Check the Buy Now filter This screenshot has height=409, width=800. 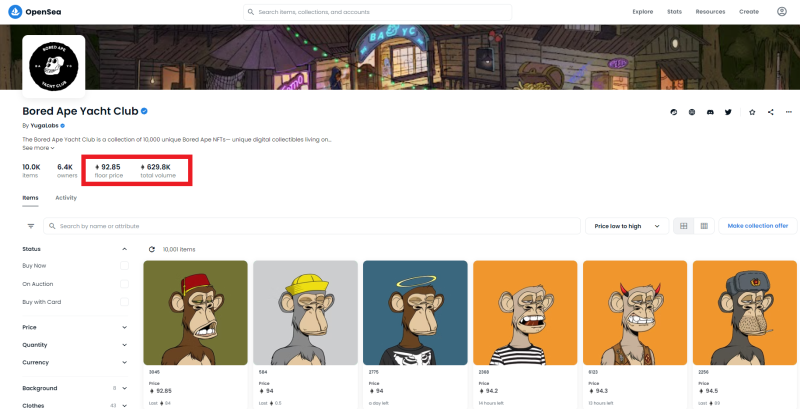[x=124, y=266]
